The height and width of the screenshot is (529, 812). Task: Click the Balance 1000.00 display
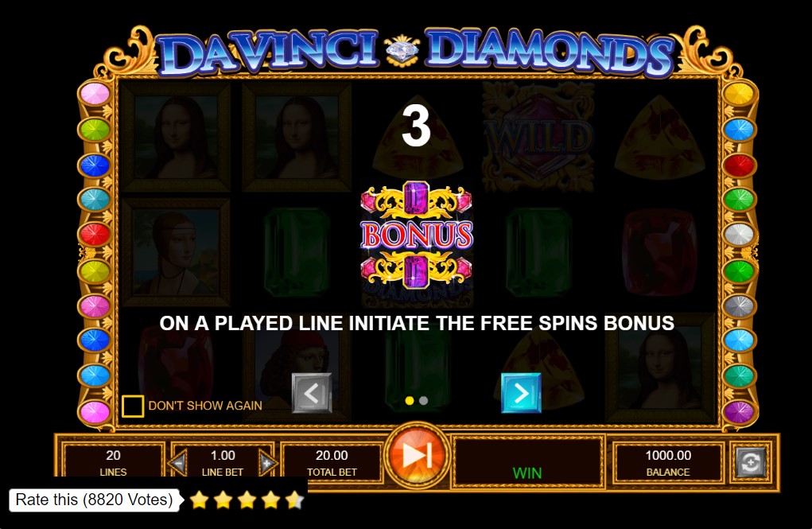[668, 463]
